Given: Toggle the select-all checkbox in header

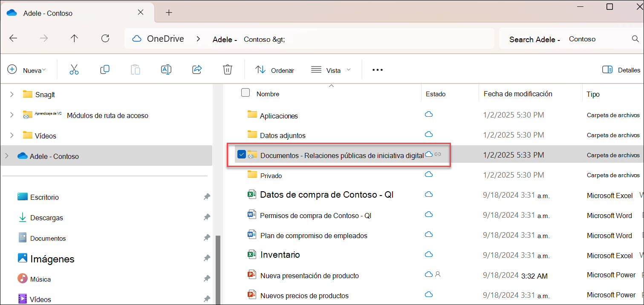Looking at the screenshot, I should tap(245, 92).
